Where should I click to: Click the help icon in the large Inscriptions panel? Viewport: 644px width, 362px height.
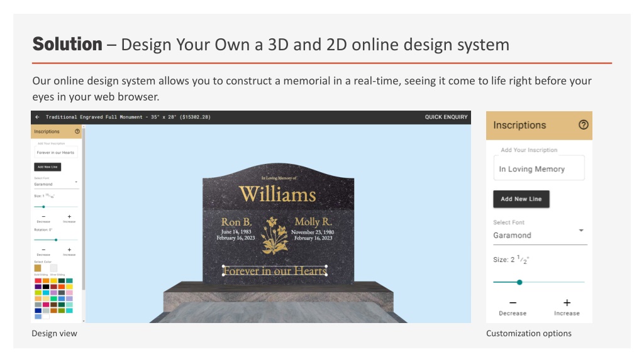coord(583,125)
